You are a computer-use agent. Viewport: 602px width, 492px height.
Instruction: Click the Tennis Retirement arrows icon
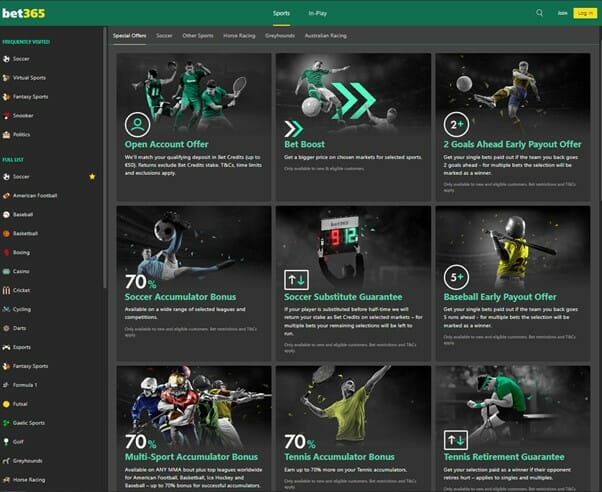pyautogui.click(x=456, y=440)
